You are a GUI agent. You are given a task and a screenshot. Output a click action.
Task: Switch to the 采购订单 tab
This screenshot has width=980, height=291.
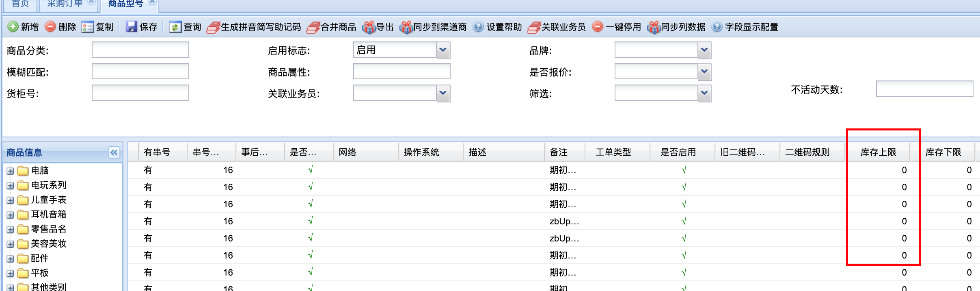tap(65, 4)
